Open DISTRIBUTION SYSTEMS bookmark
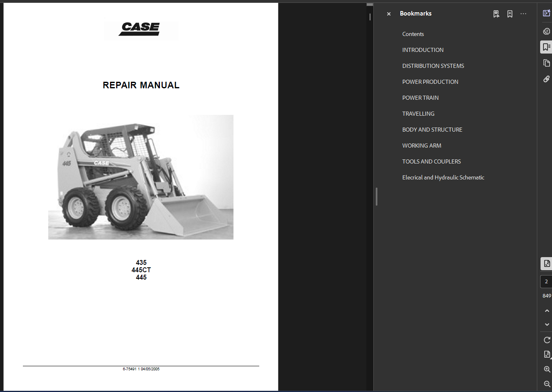This screenshot has width=552, height=392. pos(433,66)
